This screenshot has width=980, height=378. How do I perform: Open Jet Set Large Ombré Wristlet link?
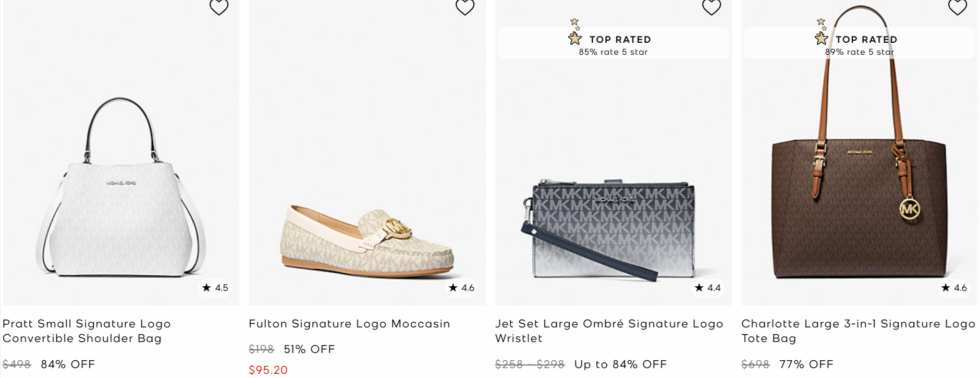click(609, 331)
